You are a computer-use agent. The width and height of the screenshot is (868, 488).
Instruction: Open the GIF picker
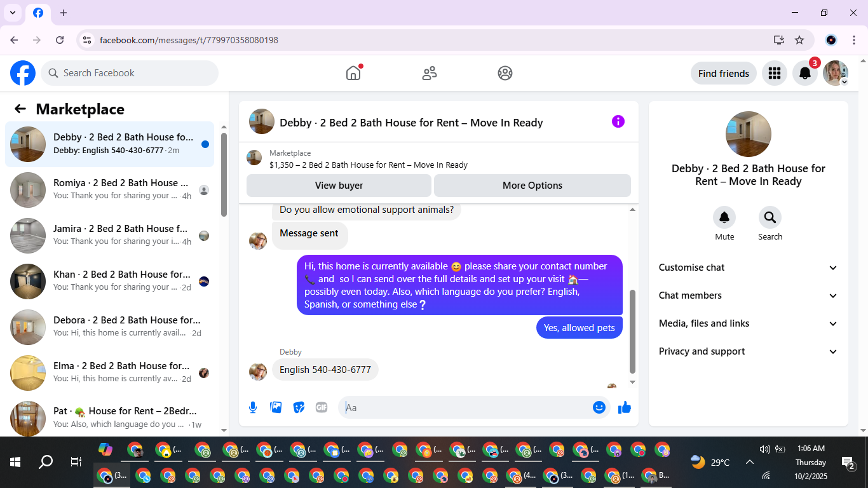click(x=322, y=407)
